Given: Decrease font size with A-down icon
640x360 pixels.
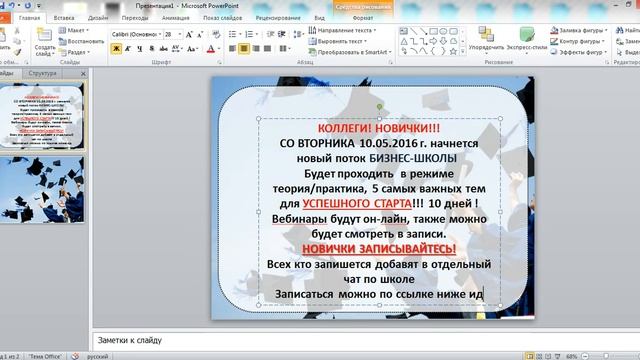Looking at the screenshot, I should pyautogui.click(x=200, y=35).
